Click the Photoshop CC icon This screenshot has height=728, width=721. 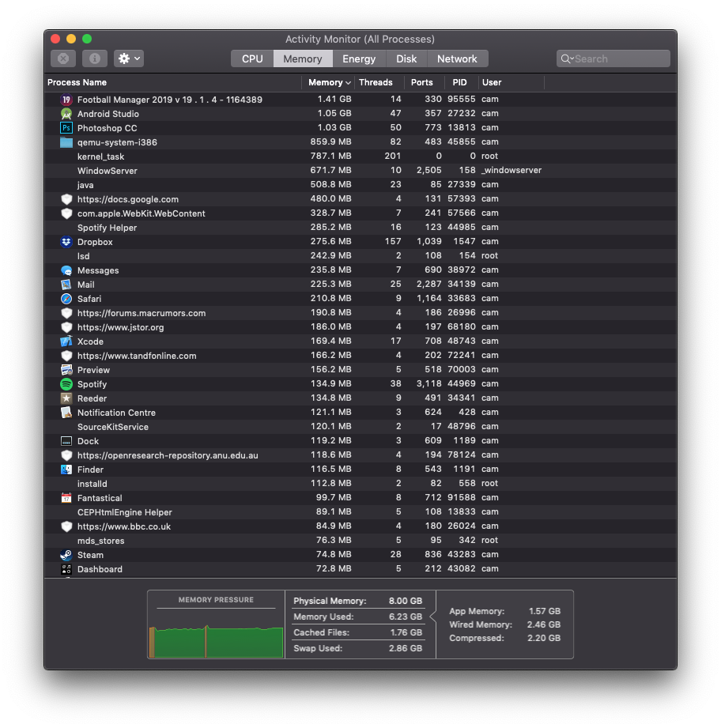click(66, 128)
